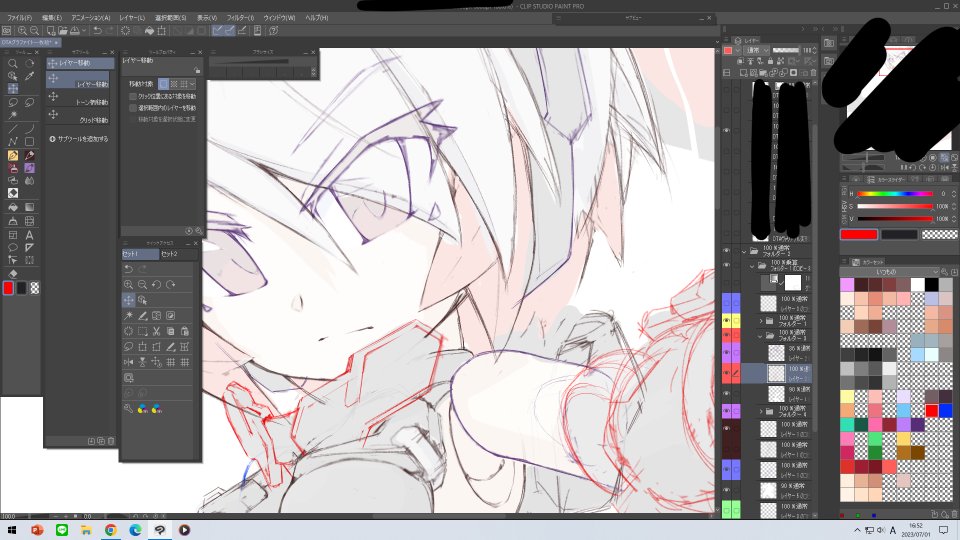Screen dimensions: 960x540
Task: Click the Rotate Left icon in Quick Access panel
Action: 156,284
